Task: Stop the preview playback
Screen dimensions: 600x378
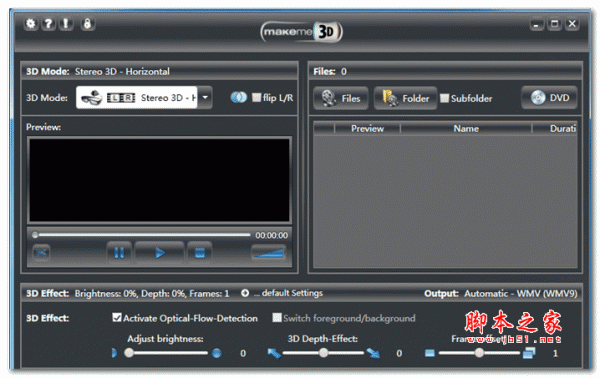Action: (200, 253)
